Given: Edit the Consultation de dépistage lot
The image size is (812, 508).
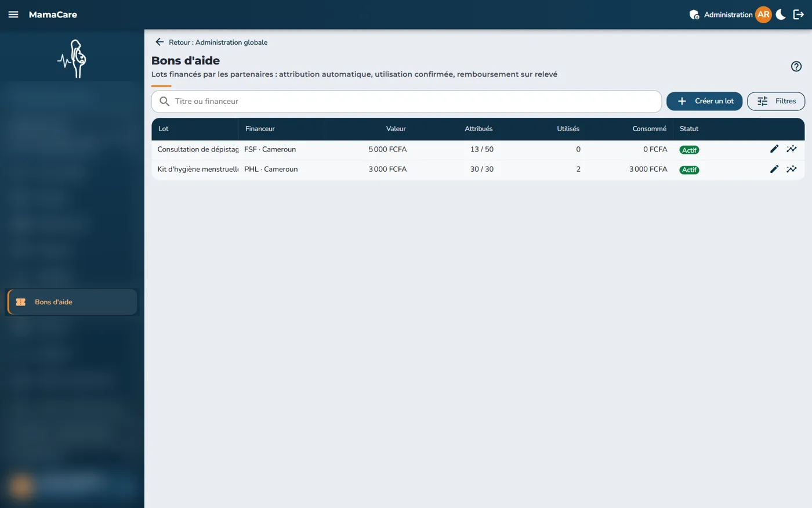Looking at the screenshot, I should [774, 149].
